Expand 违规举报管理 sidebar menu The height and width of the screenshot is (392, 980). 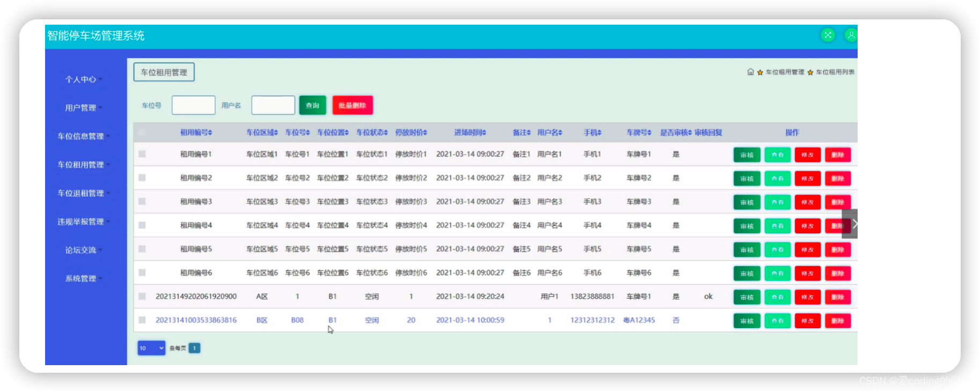(83, 222)
